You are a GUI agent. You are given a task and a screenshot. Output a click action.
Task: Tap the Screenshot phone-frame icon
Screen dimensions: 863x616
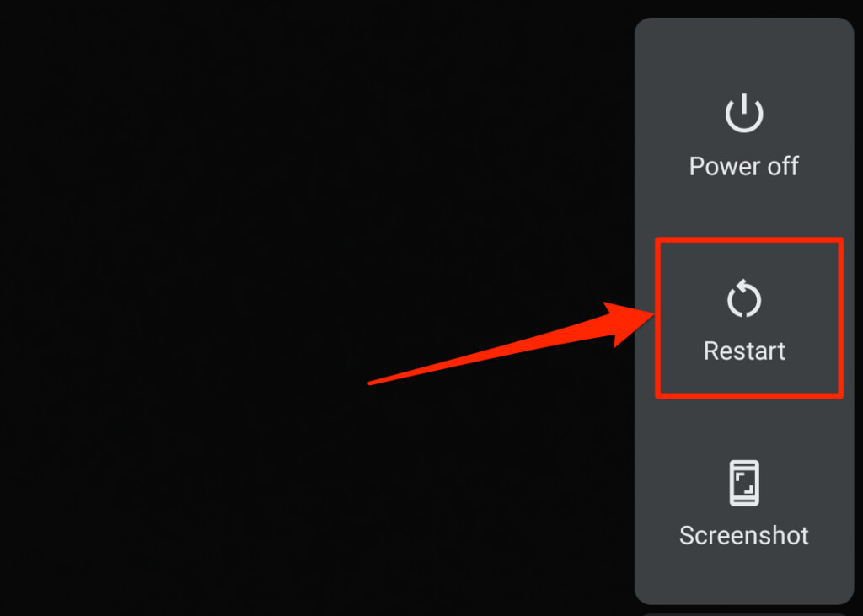point(744,483)
